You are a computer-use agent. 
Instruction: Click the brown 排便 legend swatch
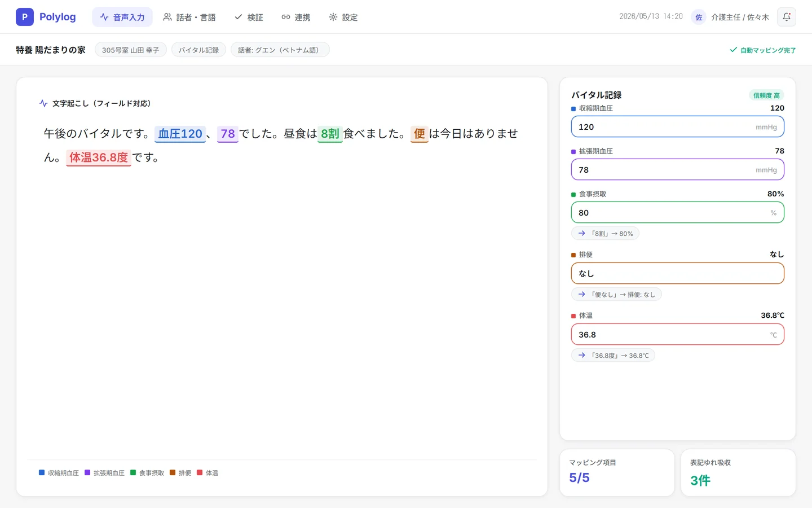(x=173, y=472)
